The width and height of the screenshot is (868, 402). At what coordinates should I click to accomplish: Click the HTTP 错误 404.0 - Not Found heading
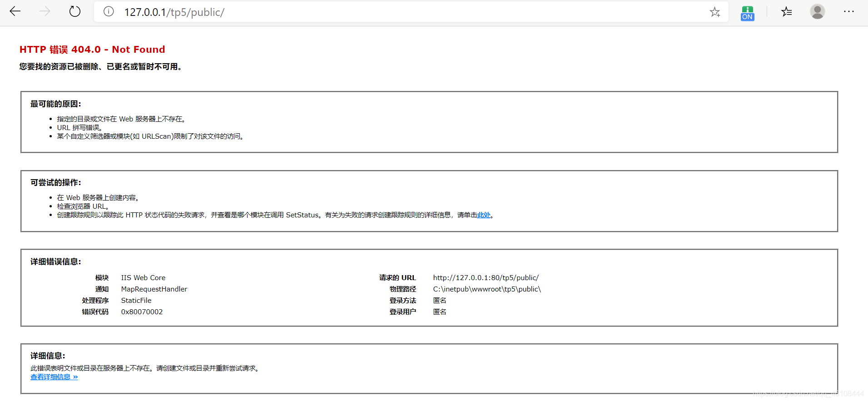coord(92,50)
